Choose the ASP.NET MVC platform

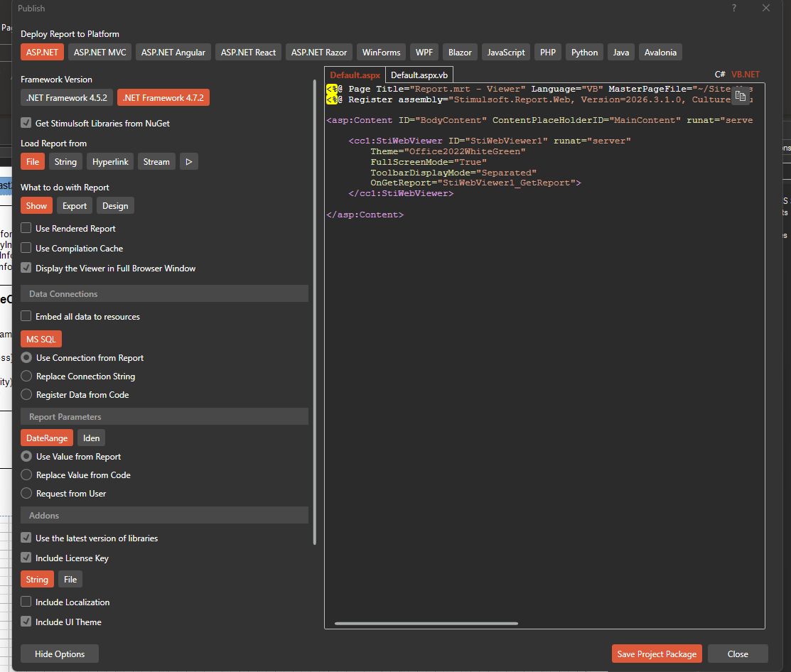100,53
